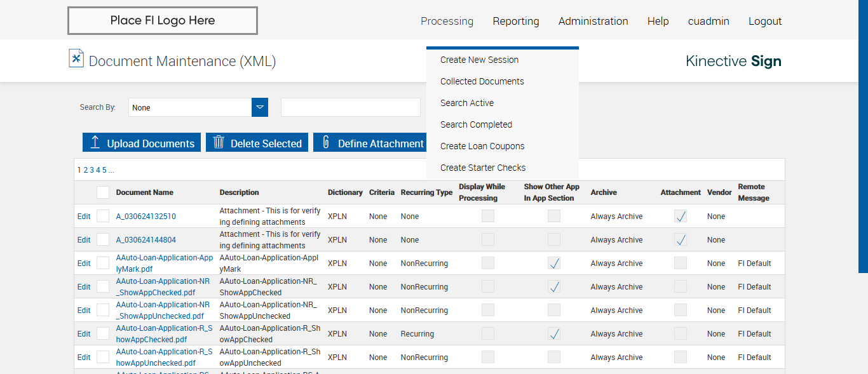
Task: Choose Create Loan Coupons menu entry
Action: tap(482, 146)
